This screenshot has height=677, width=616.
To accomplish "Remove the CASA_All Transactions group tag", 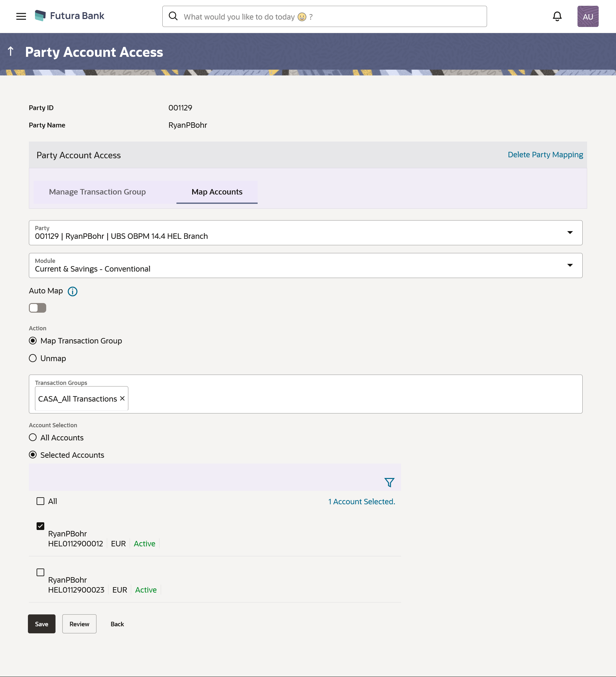I will [123, 398].
